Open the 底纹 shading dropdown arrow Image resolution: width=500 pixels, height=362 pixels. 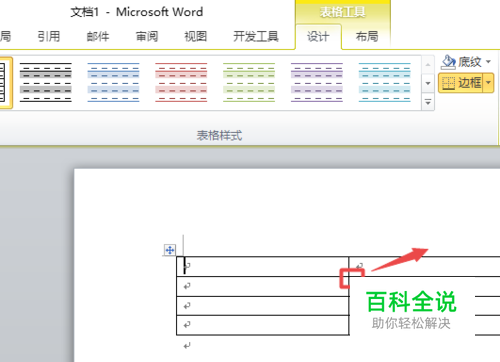click(x=488, y=62)
